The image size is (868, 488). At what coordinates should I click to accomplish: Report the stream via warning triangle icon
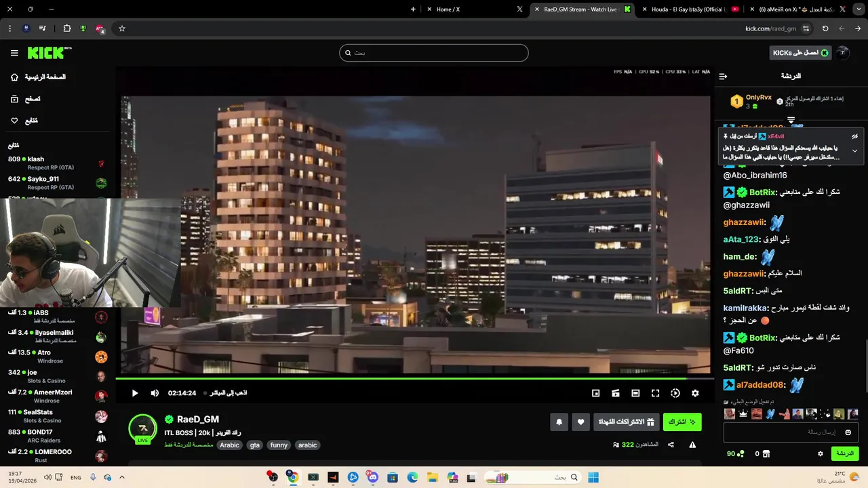coord(692,445)
